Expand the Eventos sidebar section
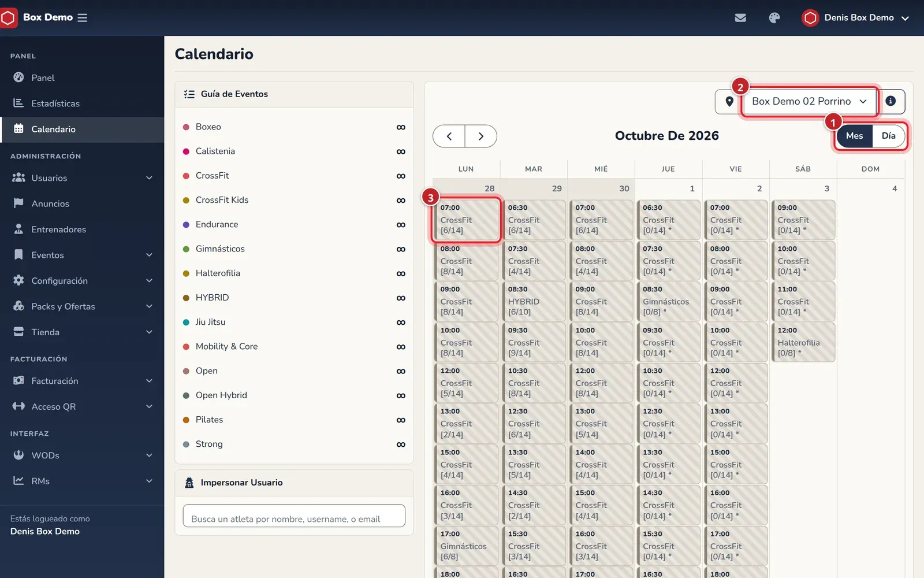Image resolution: width=924 pixels, height=578 pixels. 82,255
